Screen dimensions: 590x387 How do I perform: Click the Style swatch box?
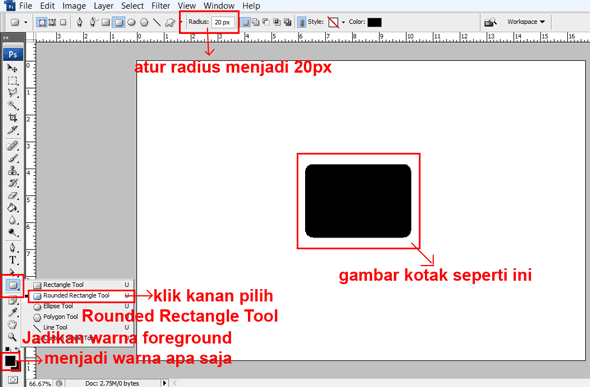point(333,22)
